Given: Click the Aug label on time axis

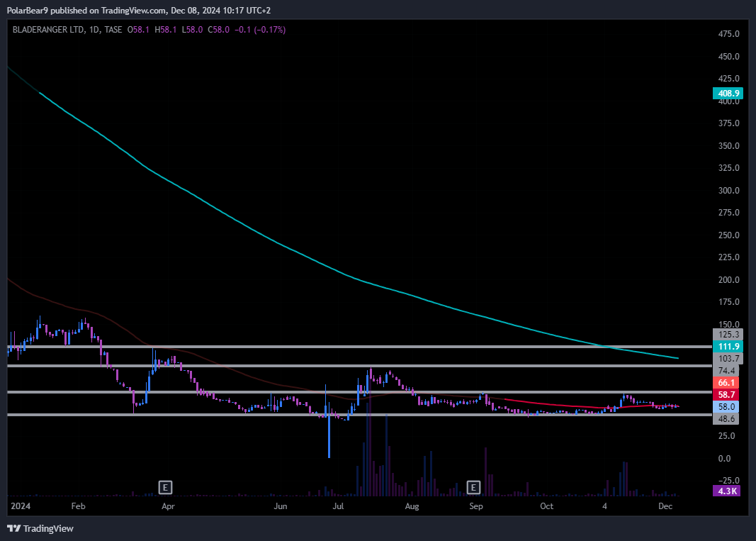Looking at the screenshot, I should tap(412, 506).
